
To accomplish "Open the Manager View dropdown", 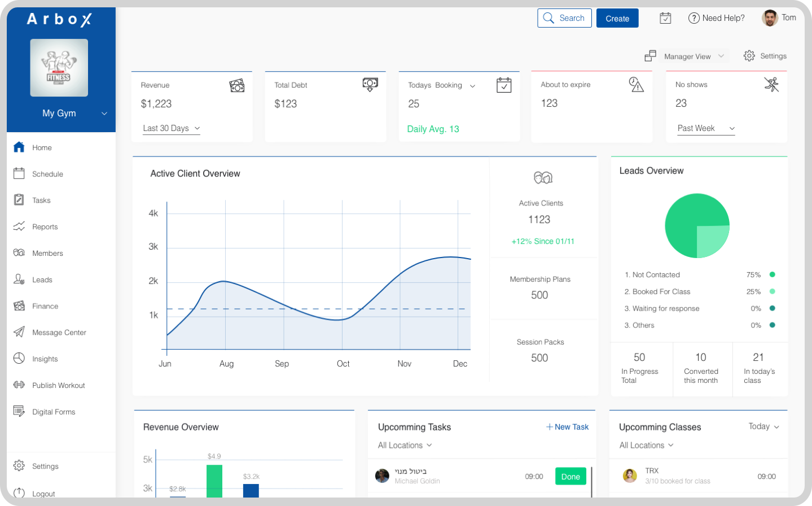I will tap(694, 56).
